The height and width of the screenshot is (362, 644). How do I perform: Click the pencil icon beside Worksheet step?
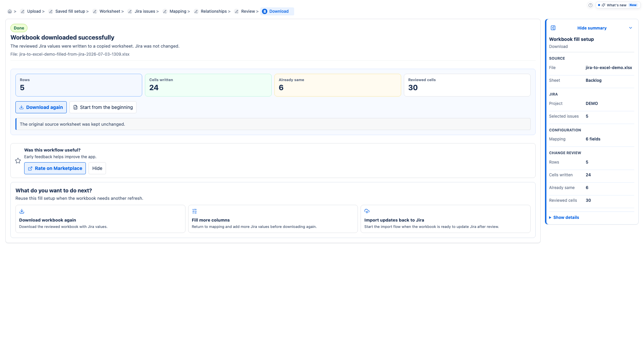(95, 11)
